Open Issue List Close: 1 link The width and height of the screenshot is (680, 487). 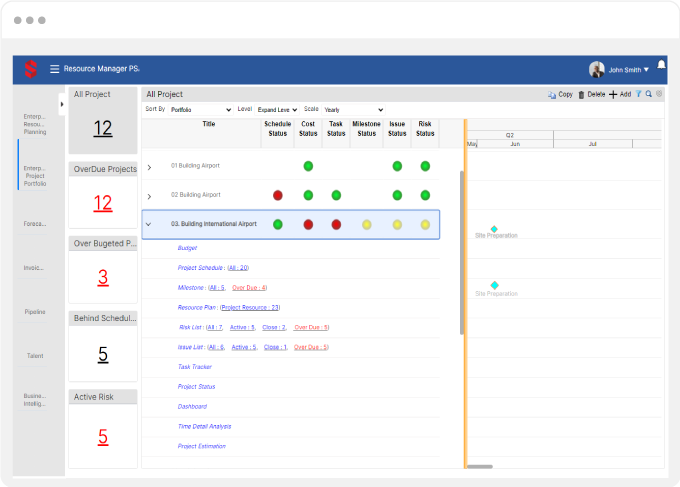pos(275,347)
